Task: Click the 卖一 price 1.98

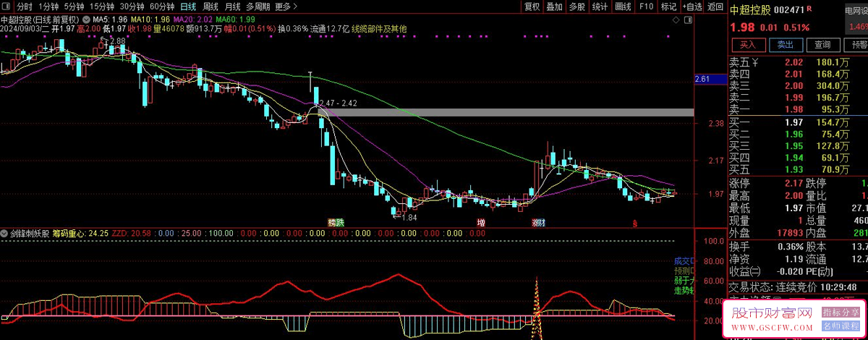Action: pyautogui.click(x=793, y=109)
